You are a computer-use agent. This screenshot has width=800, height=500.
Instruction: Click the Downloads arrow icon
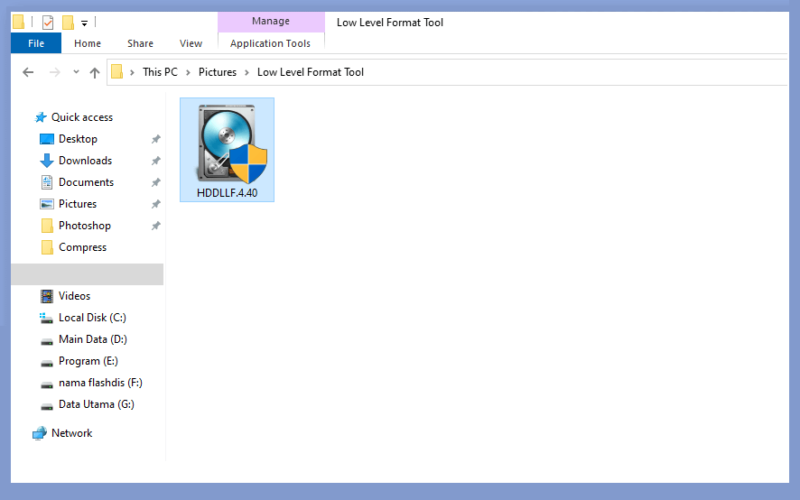click(x=46, y=160)
